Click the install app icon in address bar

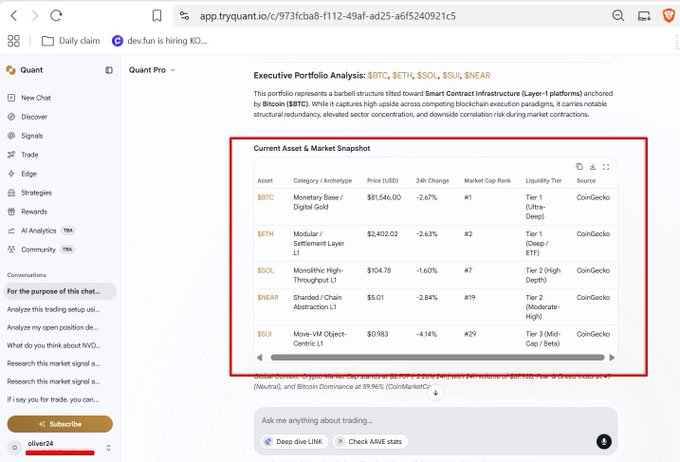(x=644, y=16)
